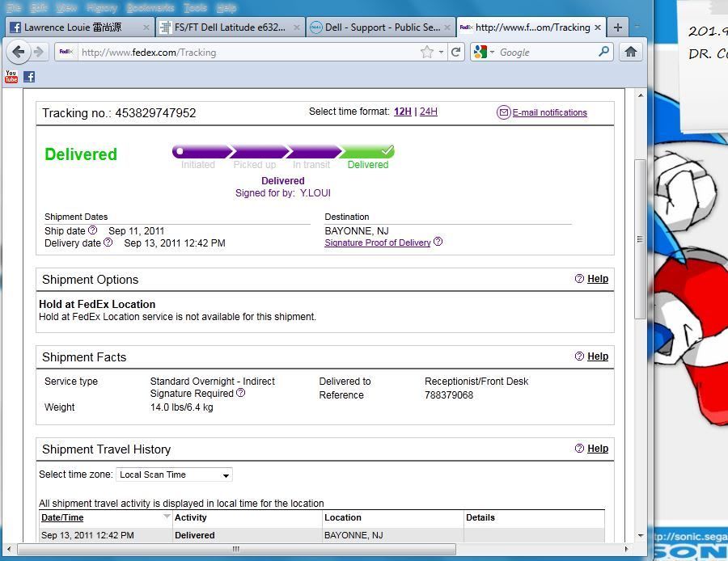The height and width of the screenshot is (561, 728).
Task: Click the In transit progress bar segment
Action: pyautogui.click(x=314, y=151)
